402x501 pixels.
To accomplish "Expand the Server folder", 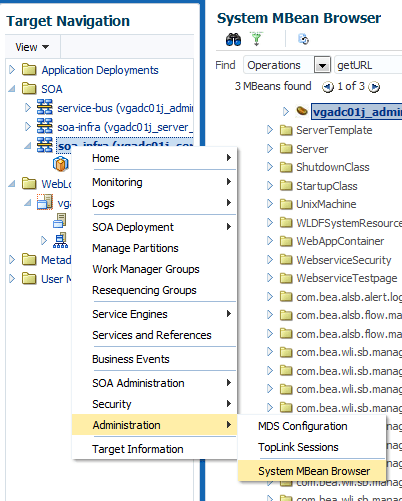I will [x=270, y=148].
